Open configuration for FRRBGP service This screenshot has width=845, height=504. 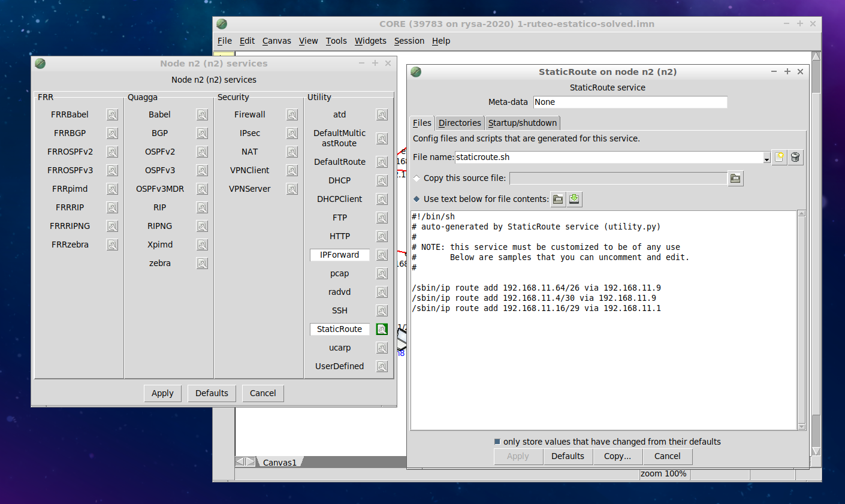pos(112,134)
